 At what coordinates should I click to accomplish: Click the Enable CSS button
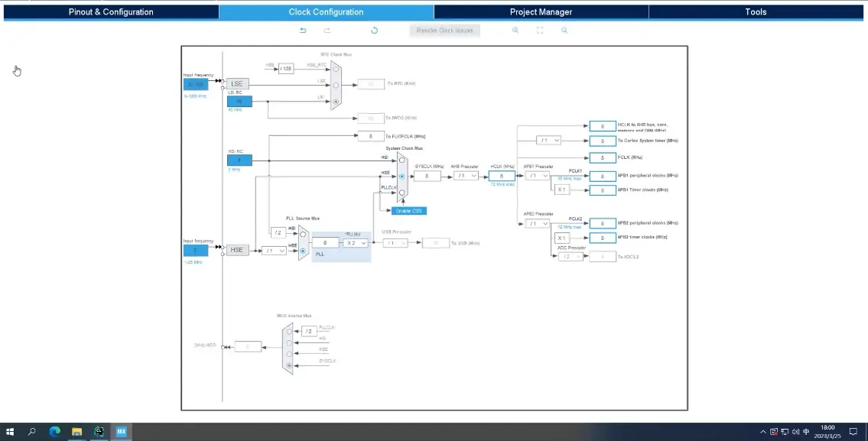coord(408,211)
